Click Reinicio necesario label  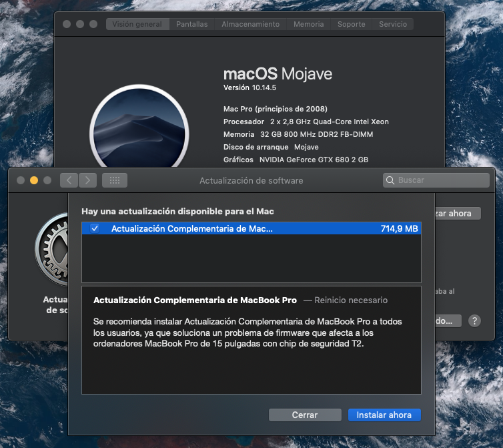pyautogui.click(x=351, y=300)
